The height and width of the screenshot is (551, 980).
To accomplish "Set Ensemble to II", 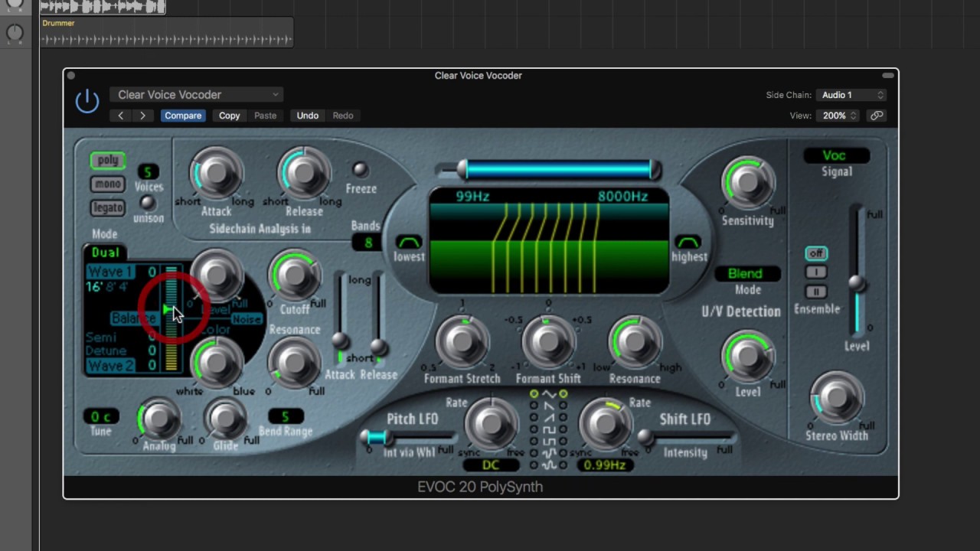I will pyautogui.click(x=816, y=292).
